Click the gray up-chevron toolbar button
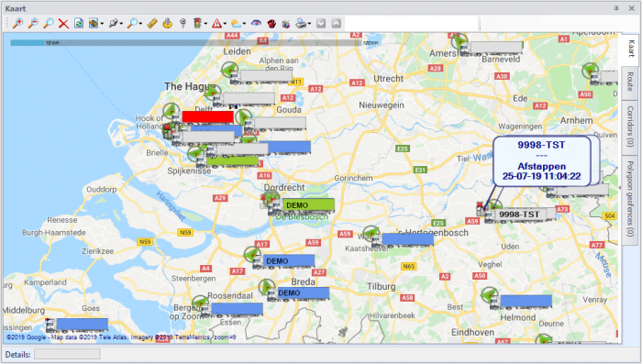This screenshot has height=364, width=642. pyautogui.click(x=337, y=23)
